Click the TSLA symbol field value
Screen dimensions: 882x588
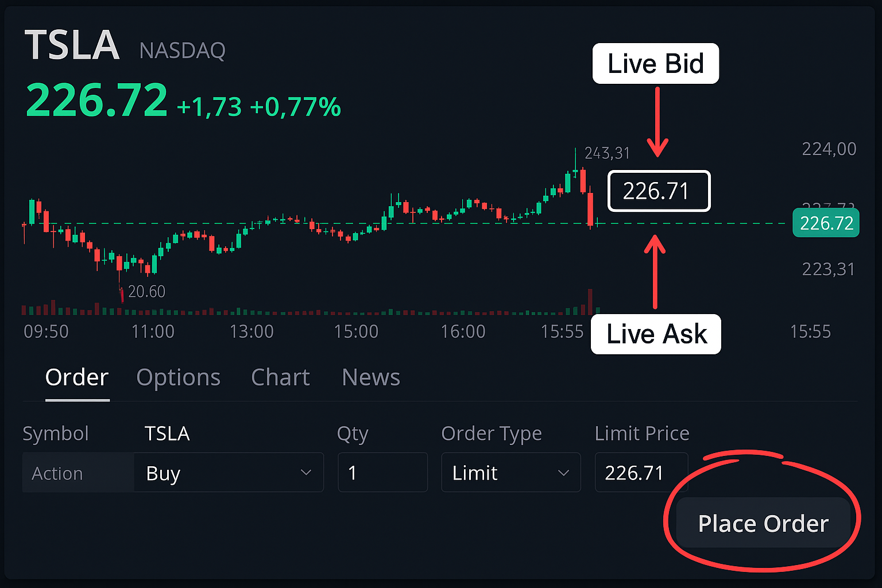pyautogui.click(x=167, y=434)
